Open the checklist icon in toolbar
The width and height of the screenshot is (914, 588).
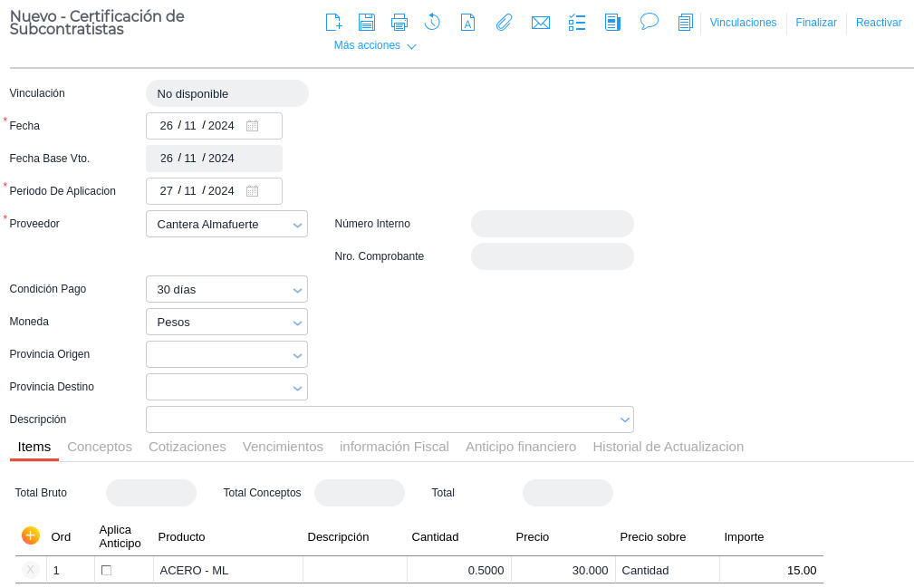[577, 23]
